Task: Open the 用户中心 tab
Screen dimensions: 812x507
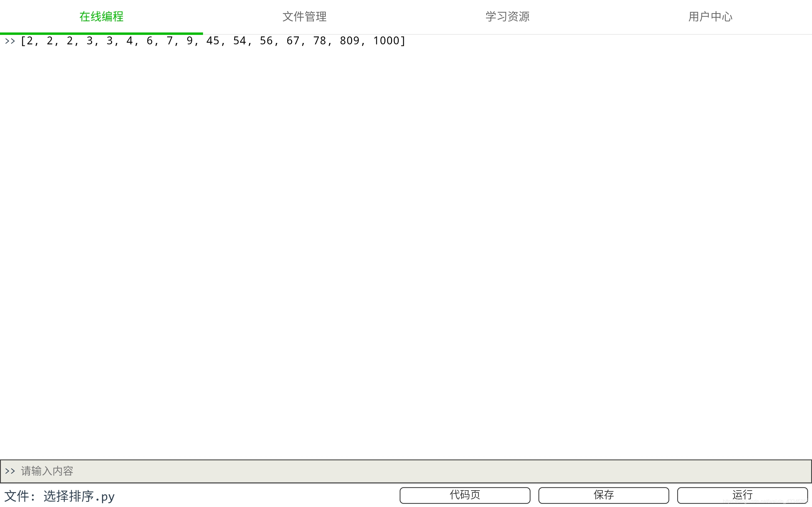Action: [710, 16]
